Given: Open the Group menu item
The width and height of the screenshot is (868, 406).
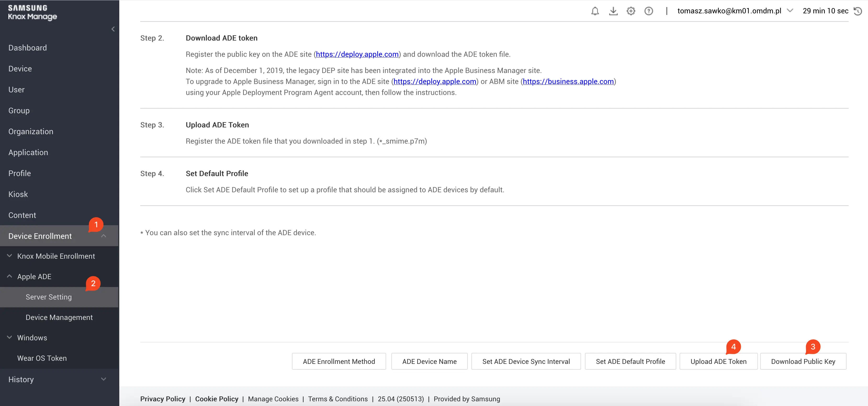Looking at the screenshot, I should click(19, 110).
